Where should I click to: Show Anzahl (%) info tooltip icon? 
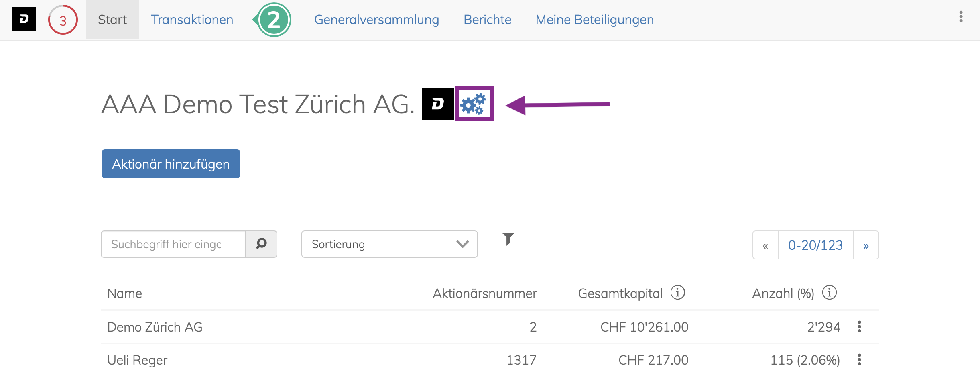(829, 293)
